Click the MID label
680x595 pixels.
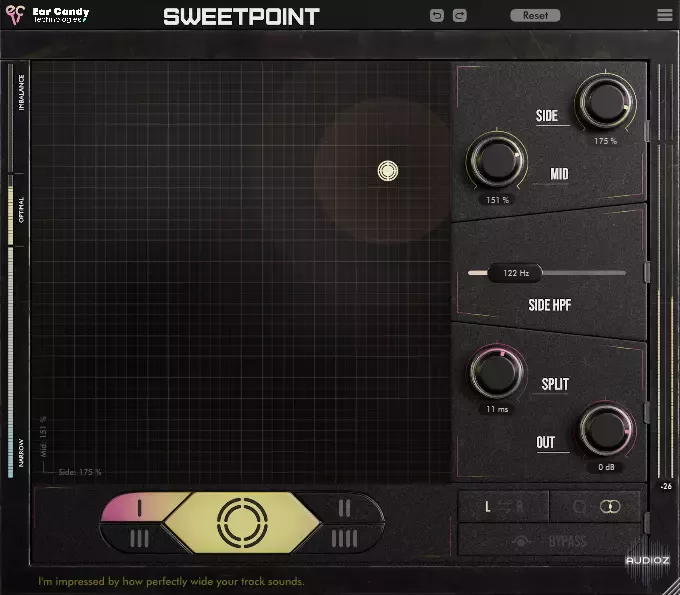click(x=559, y=174)
